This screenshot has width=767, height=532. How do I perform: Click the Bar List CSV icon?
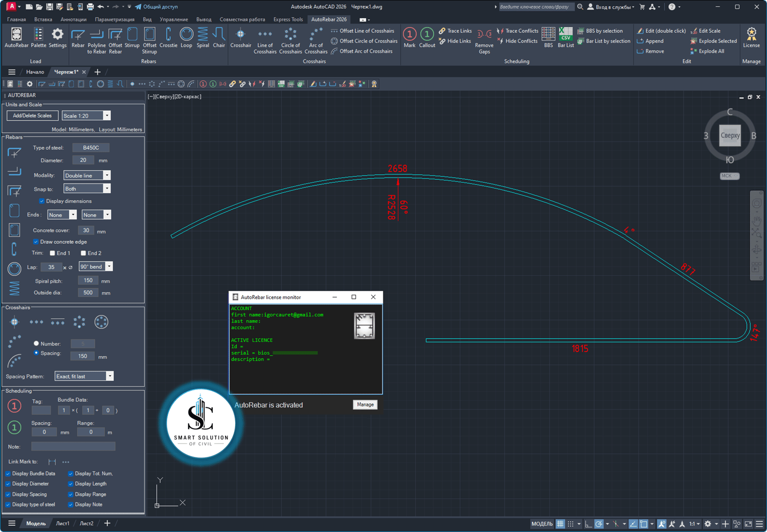[x=566, y=38]
